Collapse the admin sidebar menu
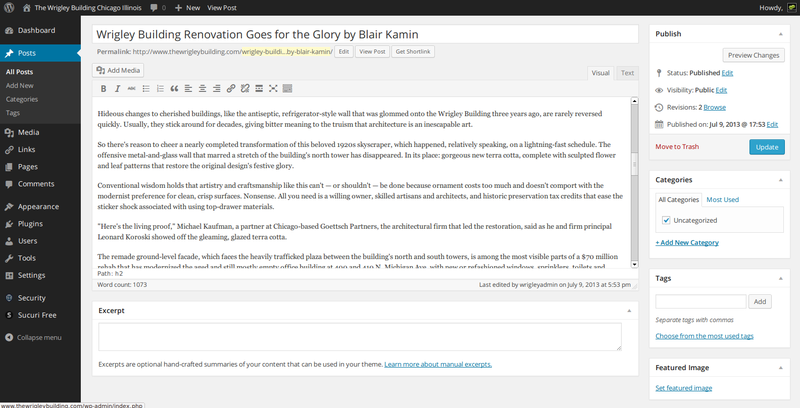 click(34, 338)
